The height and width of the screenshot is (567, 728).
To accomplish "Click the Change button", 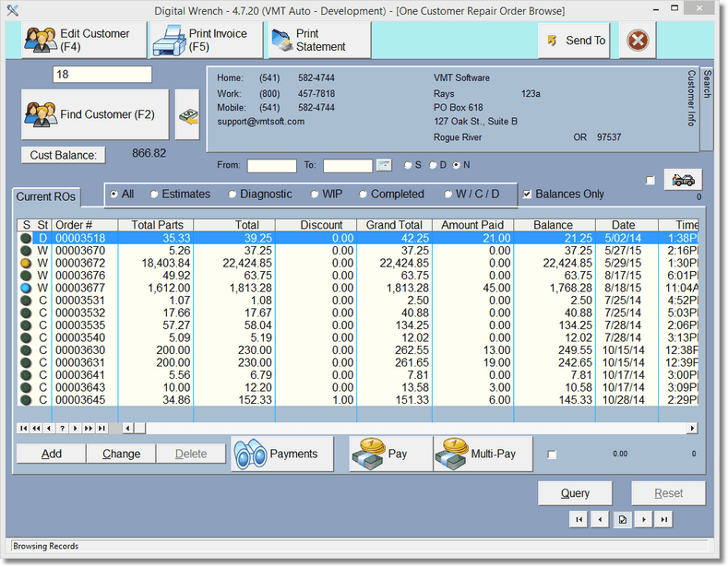I will coord(121,454).
